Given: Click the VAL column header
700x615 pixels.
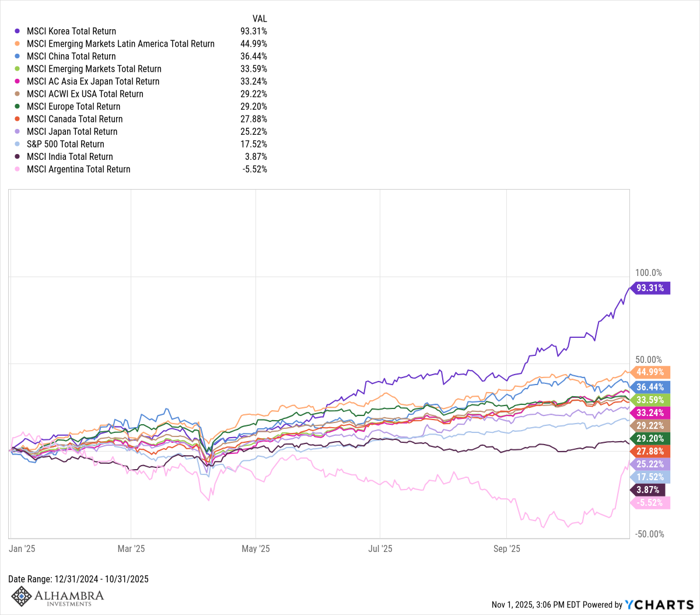Looking at the screenshot, I should point(260,19).
